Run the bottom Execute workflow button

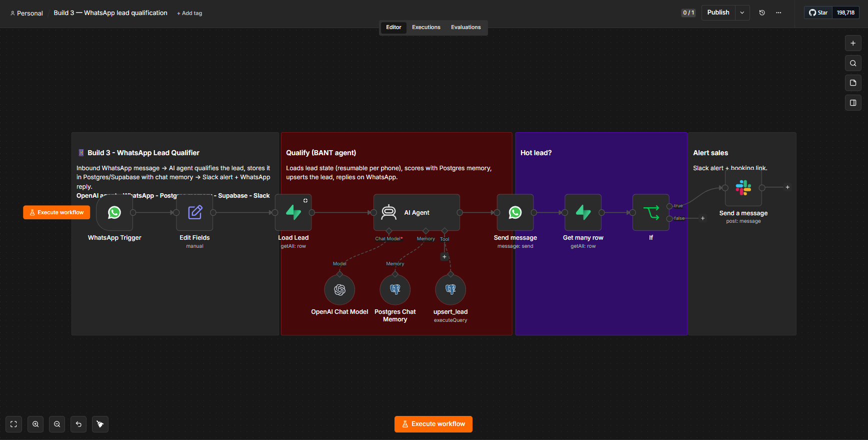coord(433,424)
